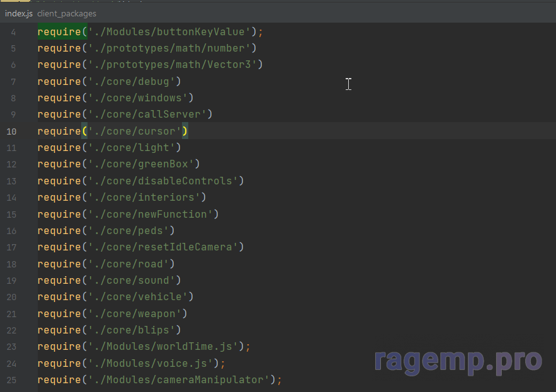
Task: Click the './Modules/cameraManipulator' path string
Action: click(x=181, y=380)
